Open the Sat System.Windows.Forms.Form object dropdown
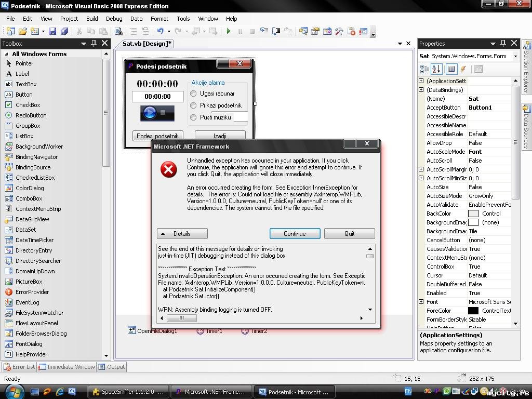This screenshot has width=532, height=399. [x=515, y=56]
